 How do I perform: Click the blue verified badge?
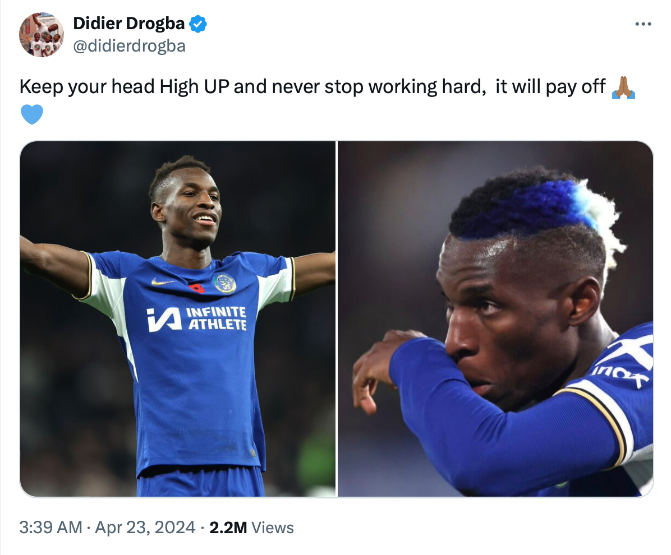[198, 24]
